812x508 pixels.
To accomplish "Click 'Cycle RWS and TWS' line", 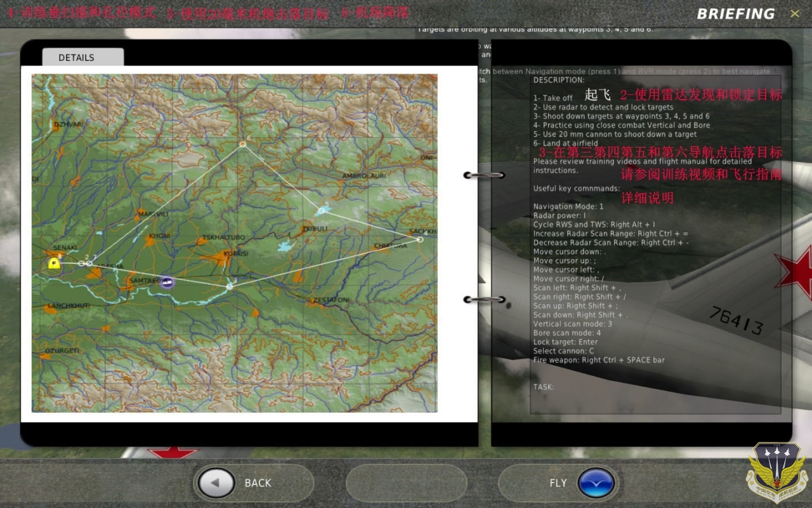I will point(594,224).
